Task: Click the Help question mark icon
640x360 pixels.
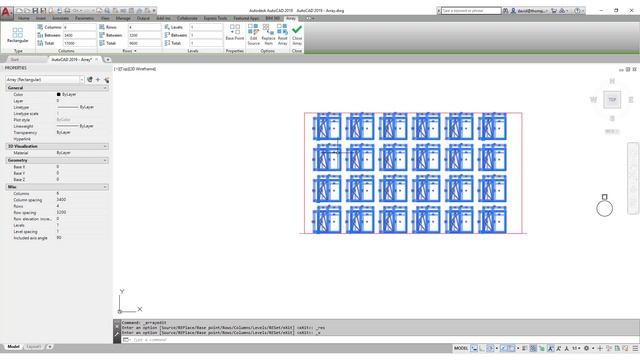Action: pos(577,11)
